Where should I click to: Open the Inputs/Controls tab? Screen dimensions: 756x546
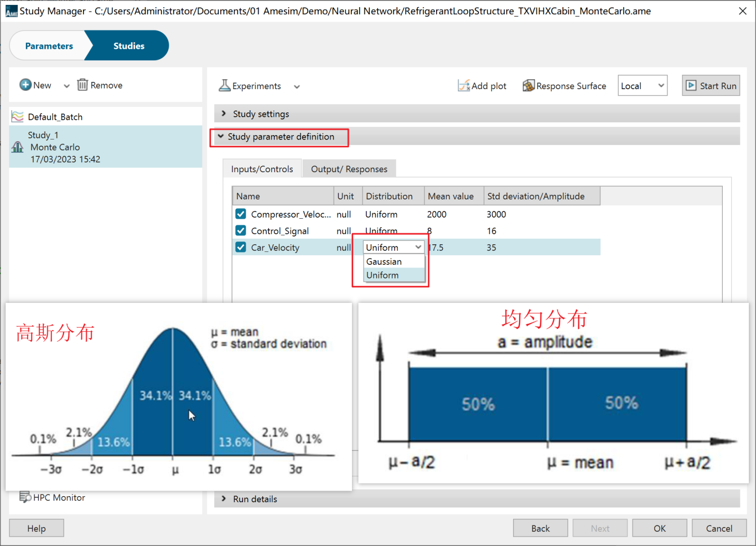tap(262, 169)
